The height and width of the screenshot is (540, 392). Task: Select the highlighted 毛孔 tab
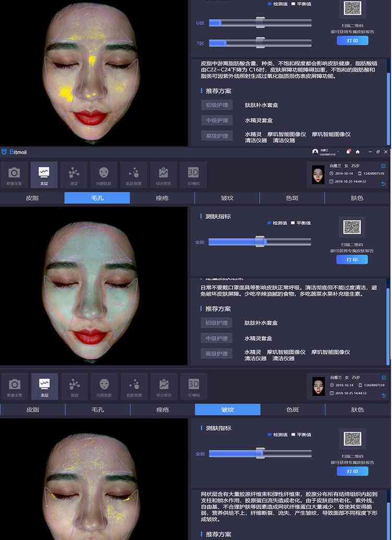coord(97,198)
